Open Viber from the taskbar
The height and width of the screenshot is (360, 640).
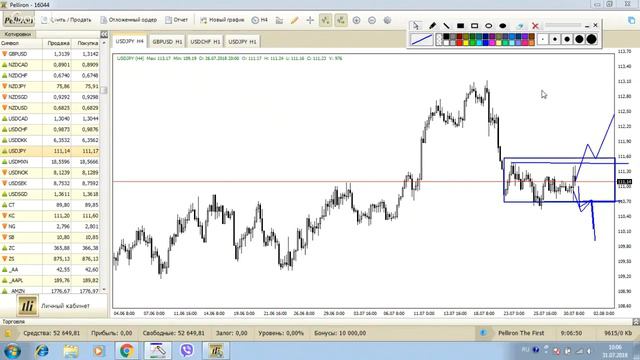[187, 351]
